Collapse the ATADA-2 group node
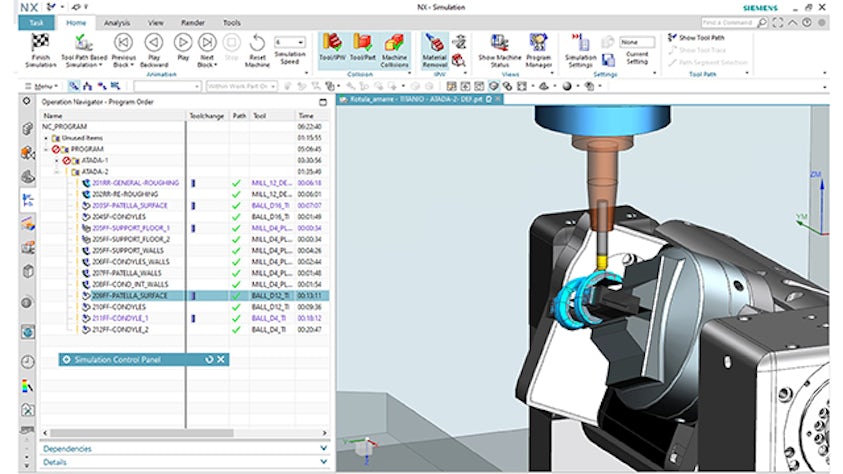 [x=57, y=171]
